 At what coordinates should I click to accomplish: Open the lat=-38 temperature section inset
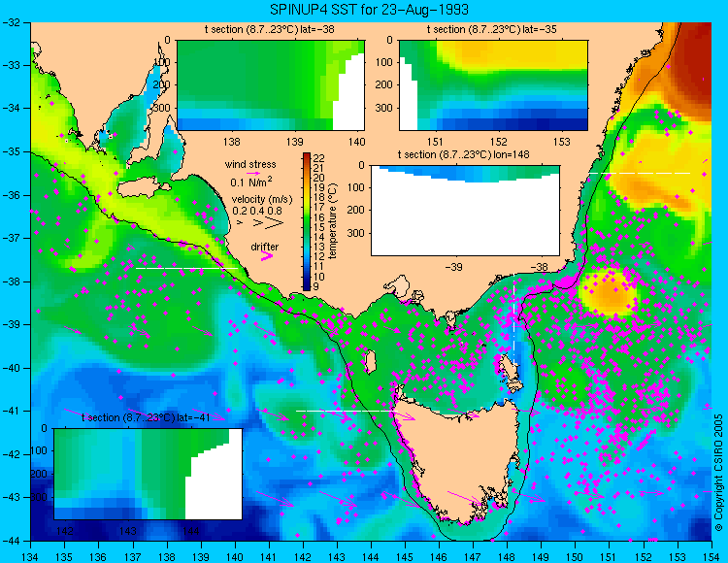(x=271, y=85)
